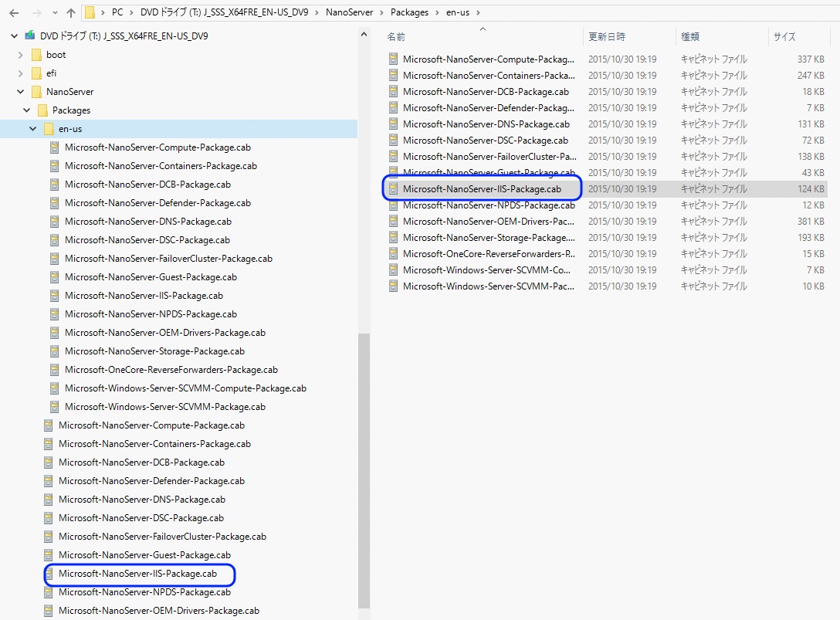Image resolution: width=840 pixels, height=620 pixels.
Task: Select the boot folder in the tree
Action: [56, 55]
